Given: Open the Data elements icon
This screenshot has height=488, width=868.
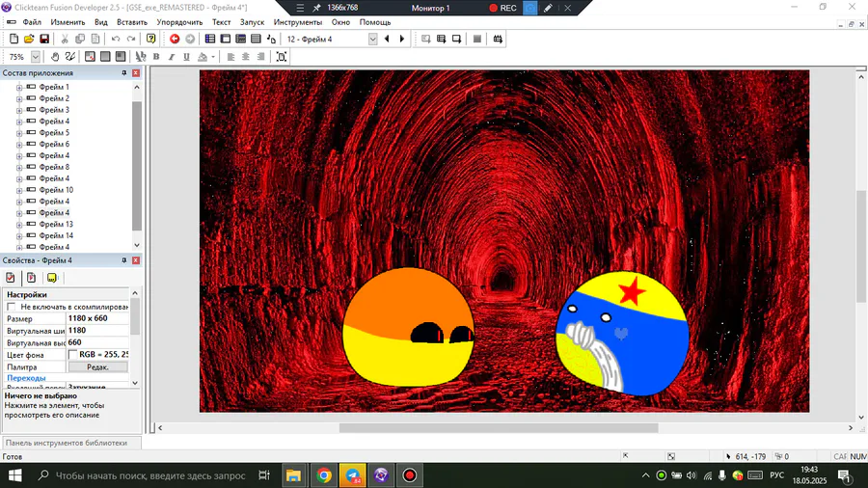Looking at the screenshot, I should pyautogui.click(x=271, y=39).
